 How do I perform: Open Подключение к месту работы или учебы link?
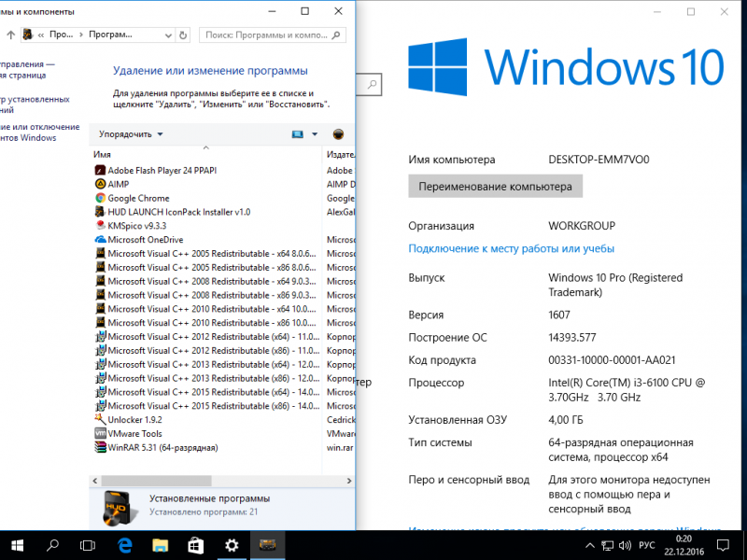click(511, 248)
